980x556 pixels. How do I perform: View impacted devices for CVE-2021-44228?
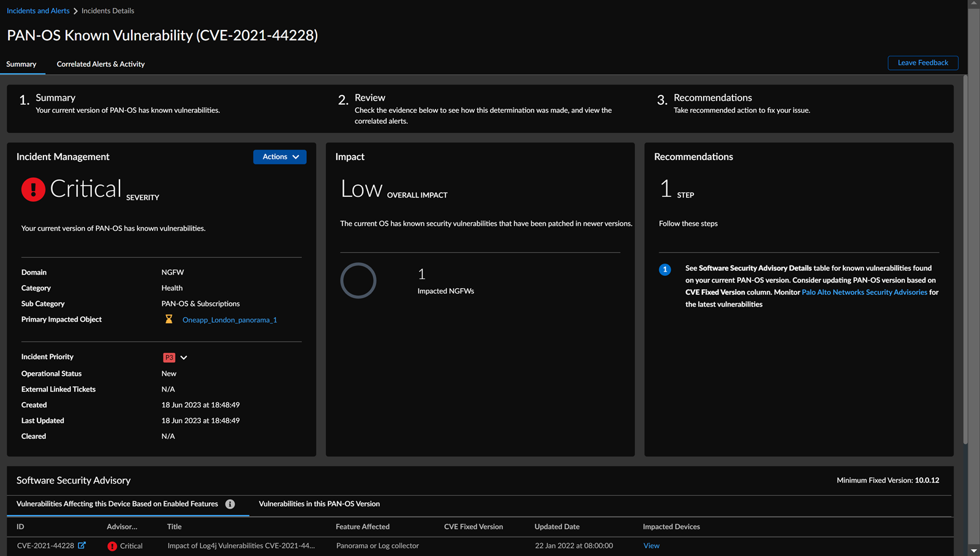tap(651, 546)
